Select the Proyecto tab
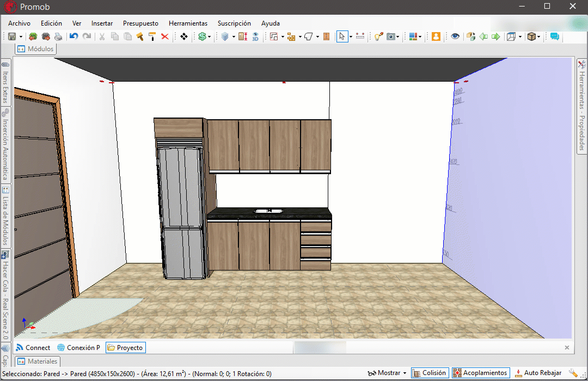 125,348
